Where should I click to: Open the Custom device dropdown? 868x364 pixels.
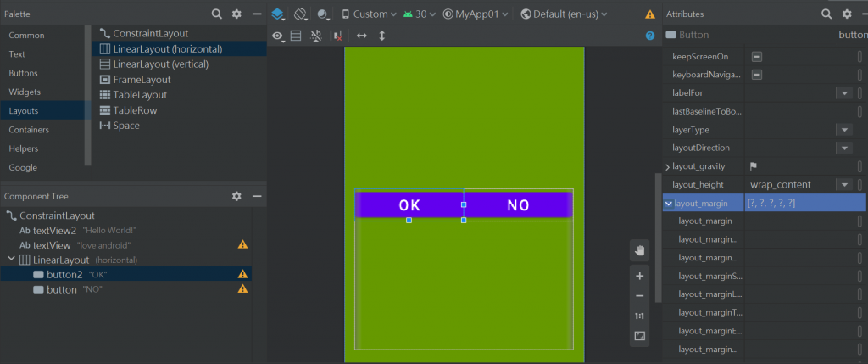click(x=369, y=14)
